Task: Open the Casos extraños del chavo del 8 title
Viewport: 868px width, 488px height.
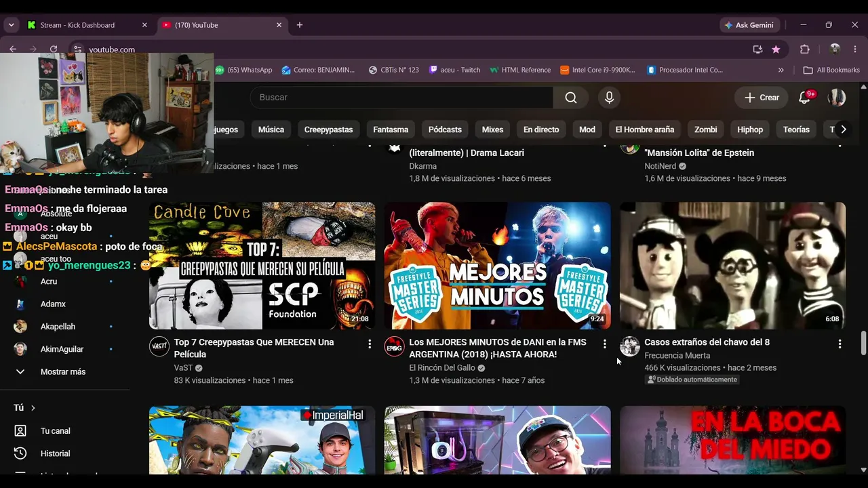Action: tap(707, 342)
